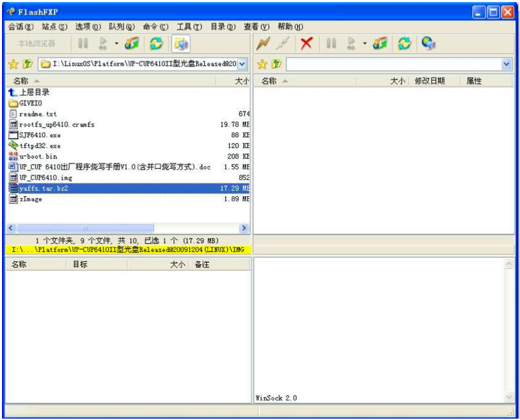The image size is (520, 420).
Task: Click the remote pane parent directory icon
Action: (x=276, y=64)
